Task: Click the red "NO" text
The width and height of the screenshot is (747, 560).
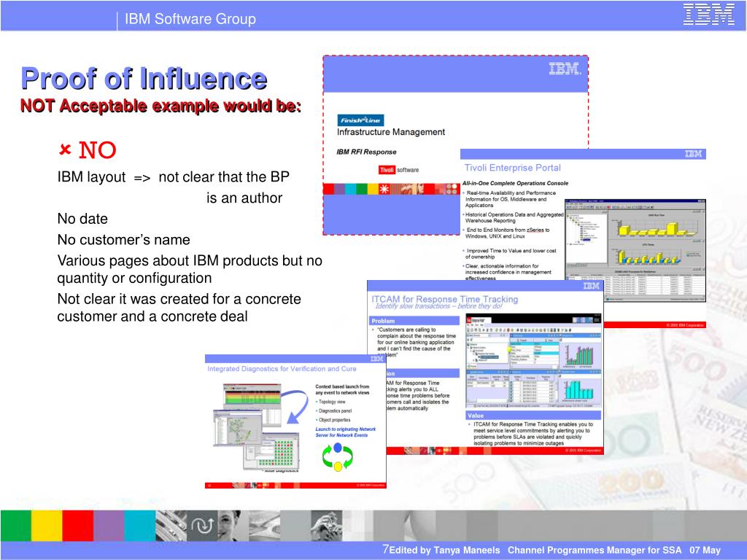Action: [97, 150]
